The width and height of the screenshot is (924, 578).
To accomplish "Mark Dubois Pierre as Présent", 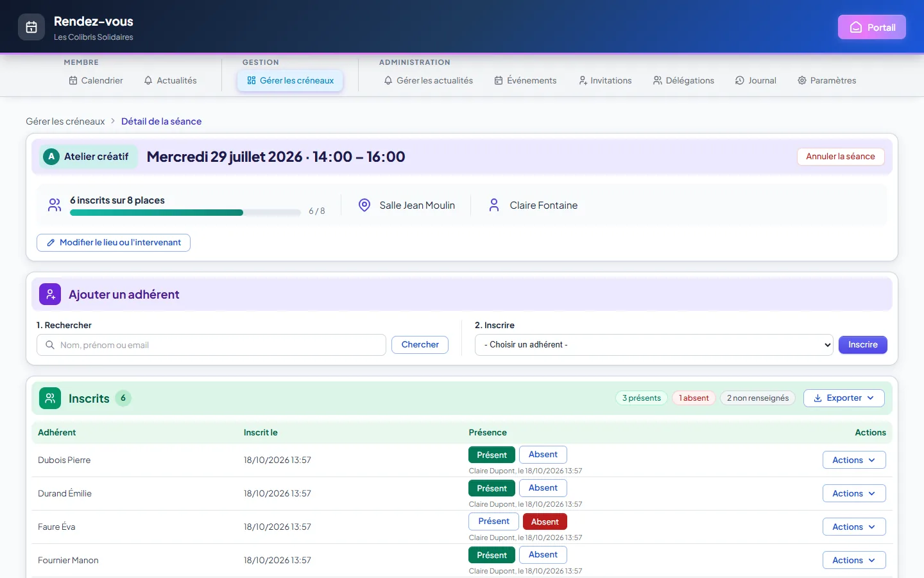I will 492,455.
